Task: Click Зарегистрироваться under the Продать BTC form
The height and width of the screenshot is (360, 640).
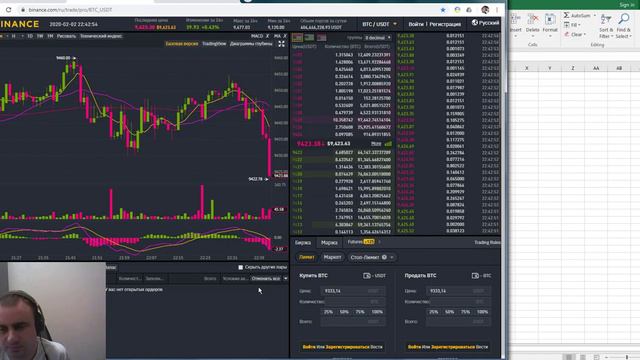Action: tap(453, 347)
